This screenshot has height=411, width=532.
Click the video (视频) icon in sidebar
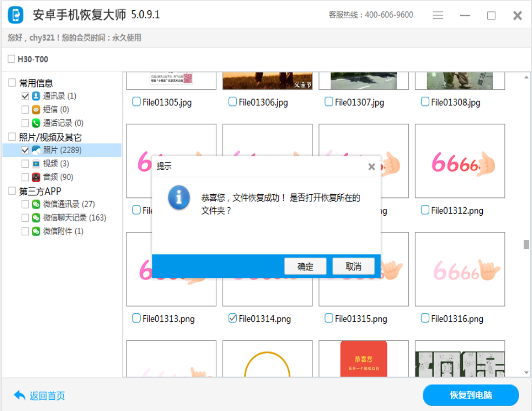point(36,164)
